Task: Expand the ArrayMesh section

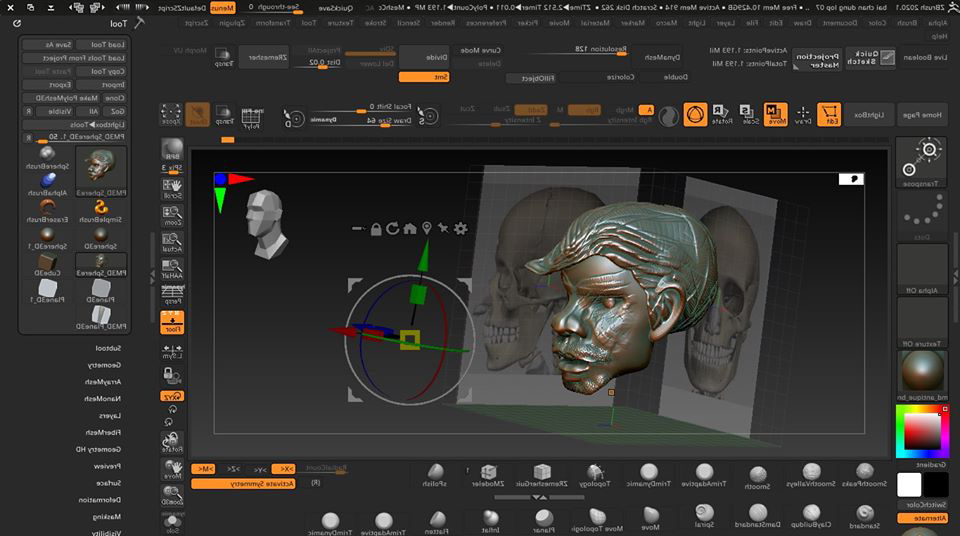Action: tap(103, 382)
